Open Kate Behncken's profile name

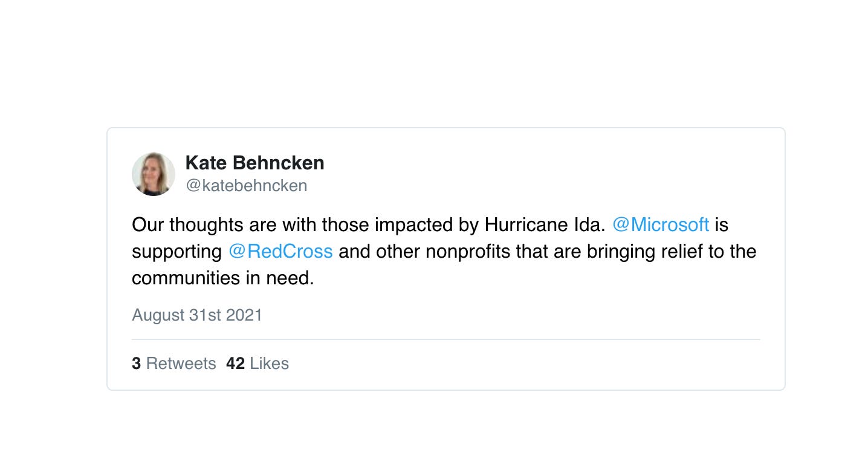pos(254,162)
